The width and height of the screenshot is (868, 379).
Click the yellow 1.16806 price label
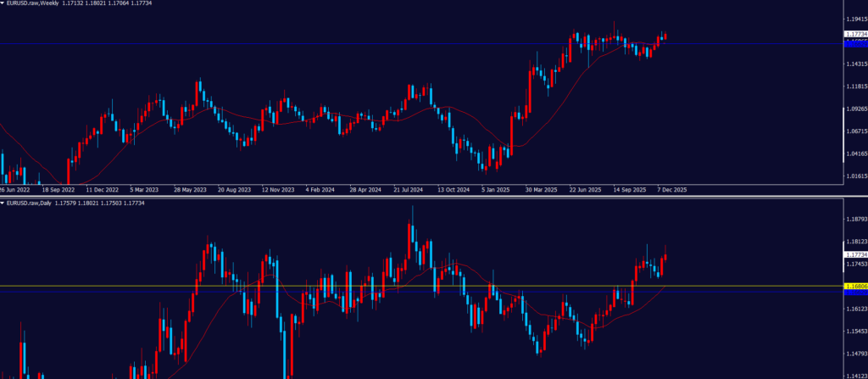(x=855, y=287)
